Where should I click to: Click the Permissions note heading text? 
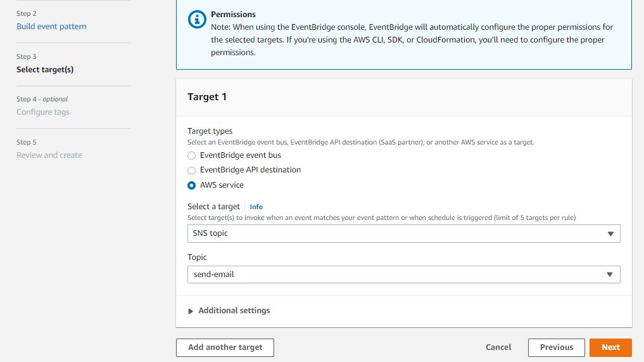[x=233, y=14]
